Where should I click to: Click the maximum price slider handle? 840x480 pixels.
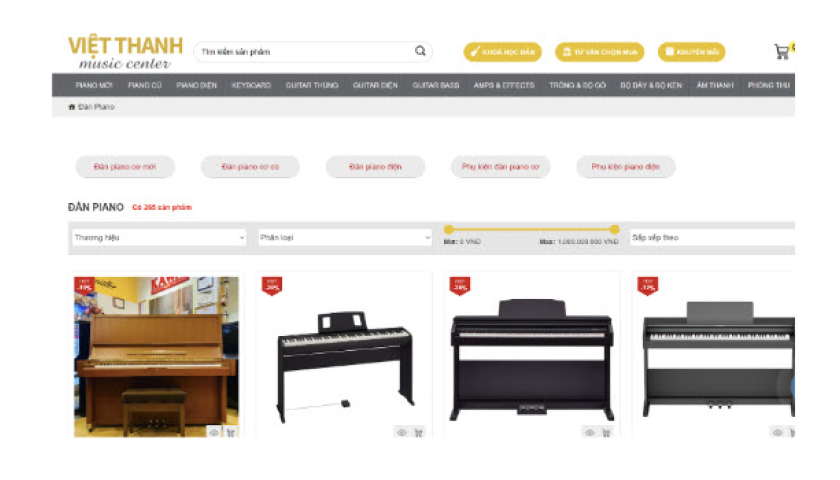click(614, 229)
